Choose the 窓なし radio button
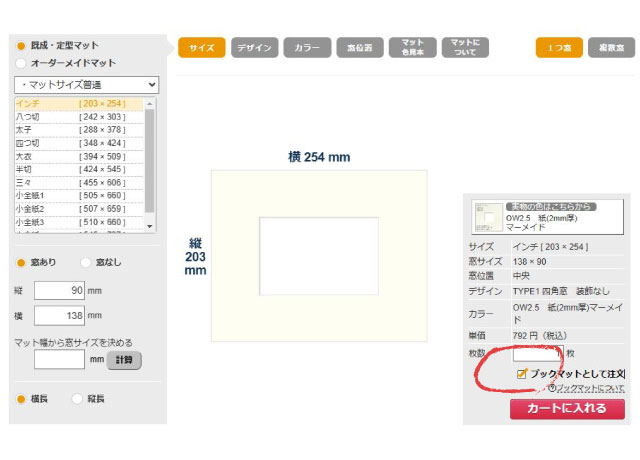640x460 pixels. tap(86, 262)
